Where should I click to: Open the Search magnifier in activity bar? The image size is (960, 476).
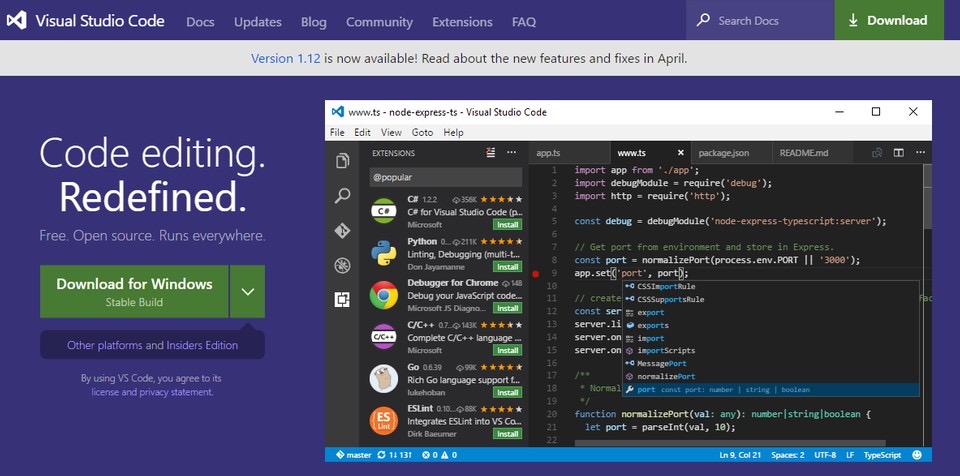tap(342, 196)
